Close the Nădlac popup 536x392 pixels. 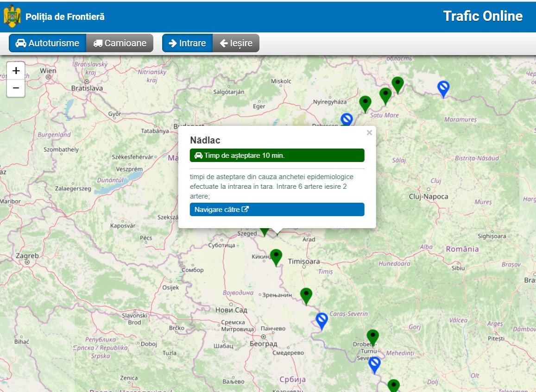(369, 133)
